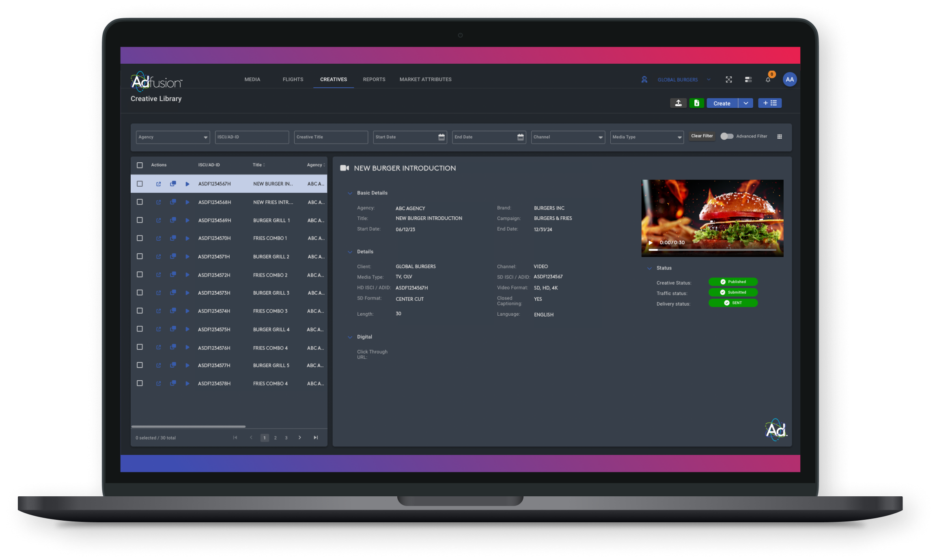The height and width of the screenshot is (560, 937).
Task: Open the ASDF1234567H creative in new window
Action: pos(159,184)
